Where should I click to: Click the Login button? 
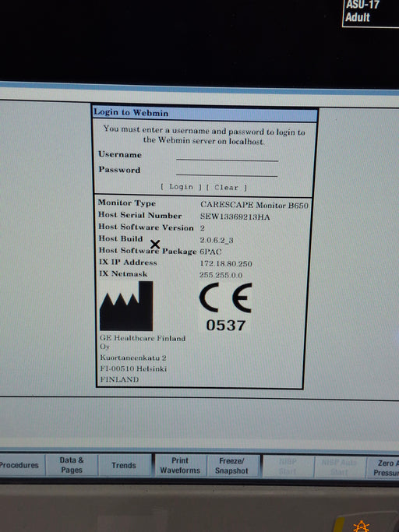point(181,187)
